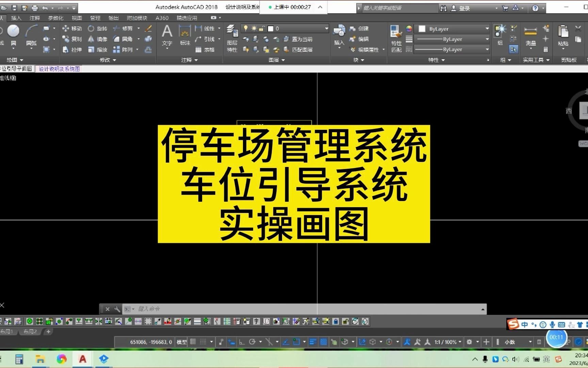Image resolution: width=588 pixels, height=368 pixels.
Task: Expand the 绘图 (Draw) panel
Action: click(15, 60)
